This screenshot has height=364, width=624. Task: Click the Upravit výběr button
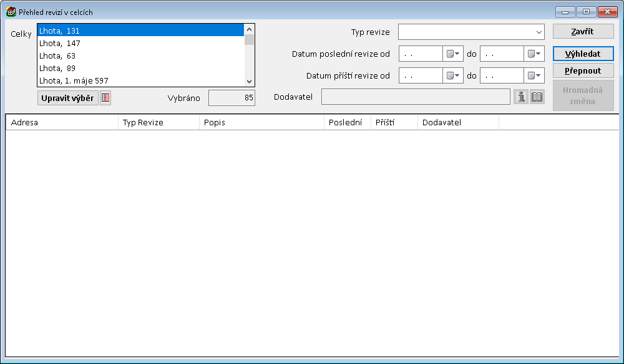point(67,98)
